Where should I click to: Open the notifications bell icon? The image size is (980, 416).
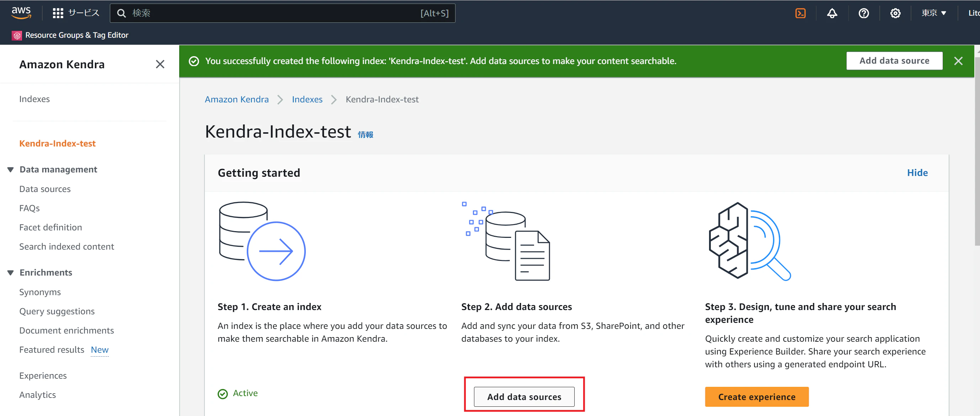tap(832, 13)
